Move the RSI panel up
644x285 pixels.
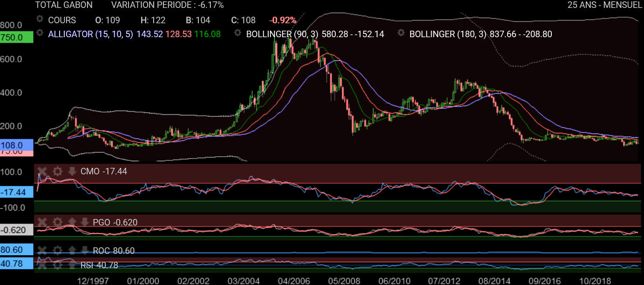72,265
